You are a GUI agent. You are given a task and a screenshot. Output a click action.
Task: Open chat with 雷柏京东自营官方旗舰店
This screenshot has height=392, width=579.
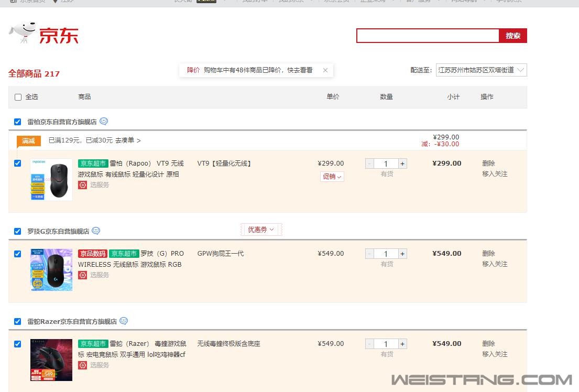(104, 121)
